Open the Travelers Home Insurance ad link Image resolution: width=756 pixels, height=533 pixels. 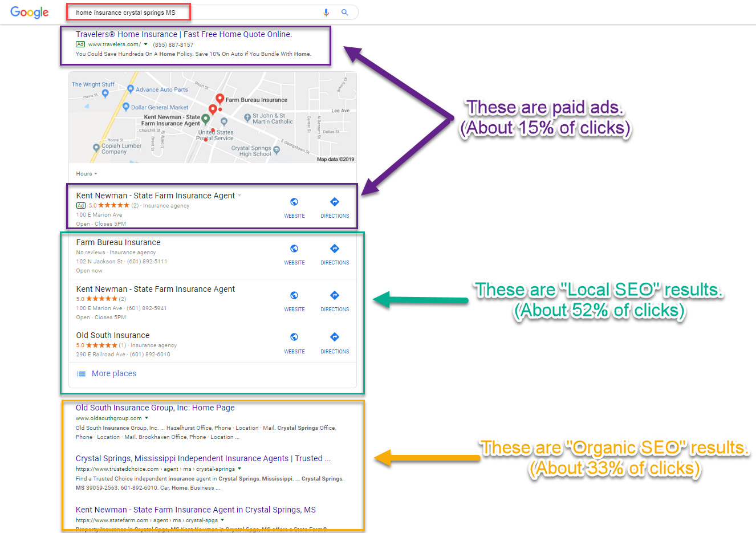coord(184,34)
